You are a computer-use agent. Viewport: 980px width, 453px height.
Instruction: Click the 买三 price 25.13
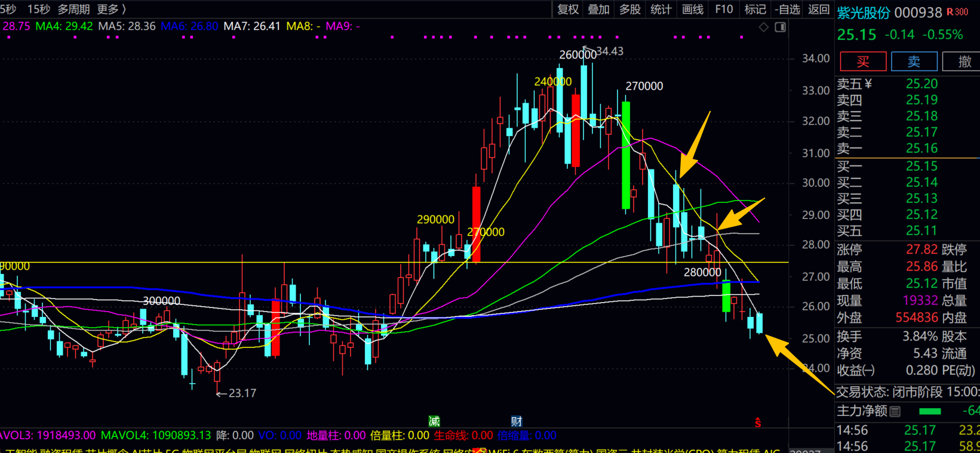point(921,198)
